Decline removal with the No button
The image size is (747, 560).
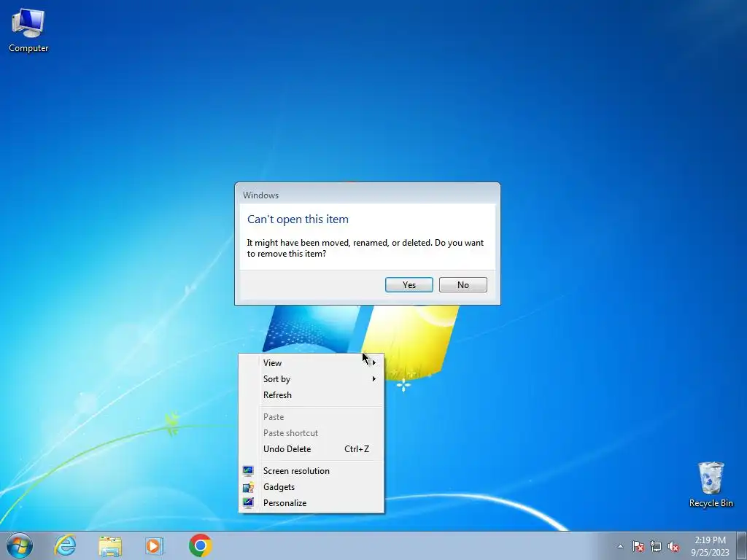click(x=462, y=285)
